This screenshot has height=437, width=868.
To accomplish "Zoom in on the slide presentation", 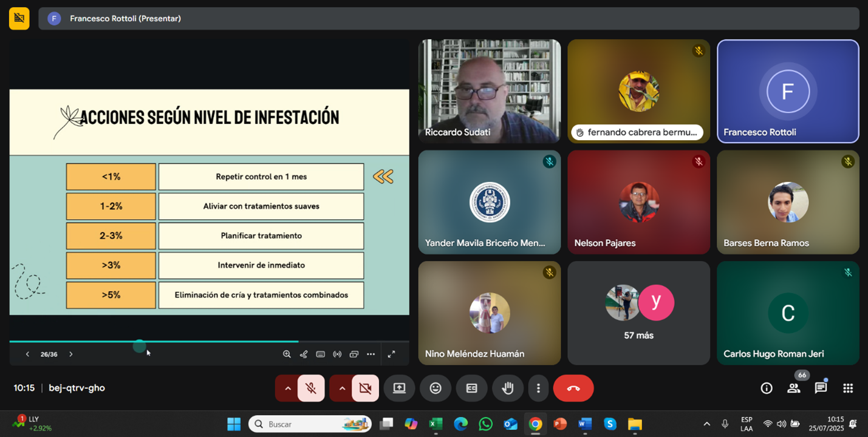I will coord(287,354).
